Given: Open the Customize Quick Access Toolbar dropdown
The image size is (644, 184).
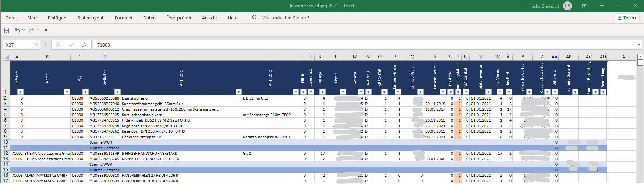Looking at the screenshot, I should [x=46, y=30].
